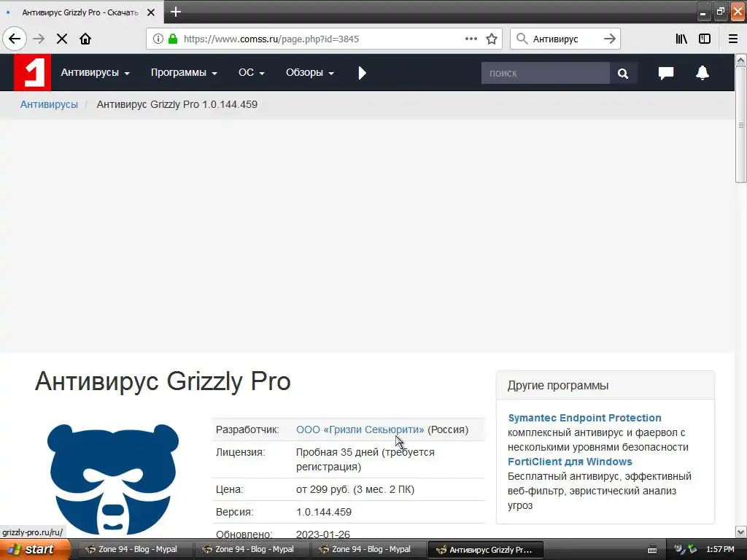Switch to first Zone 94 - Blog taskbar window
This screenshot has width=747, height=560.
[x=133, y=550]
